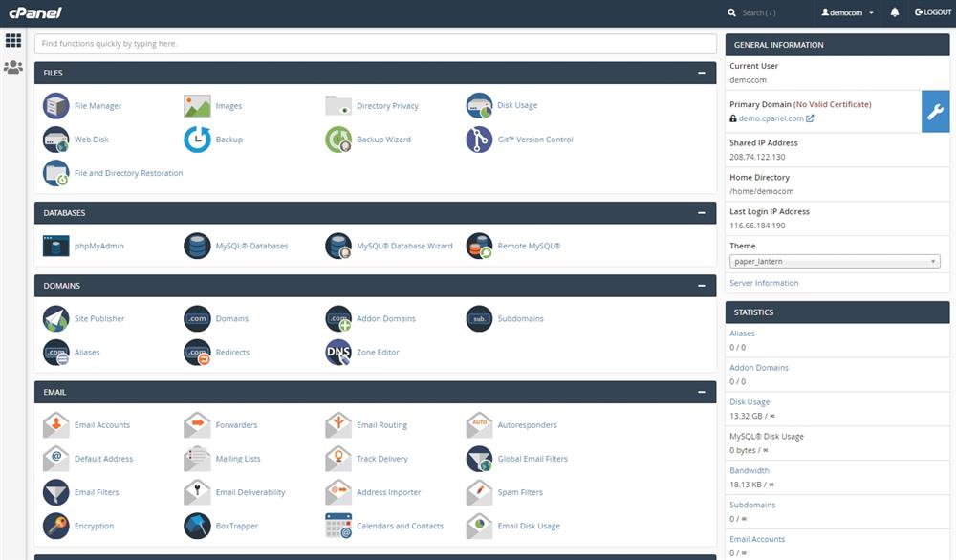
Task: Collapse the Domains section
Action: pyautogui.click(x=702, y=286)
